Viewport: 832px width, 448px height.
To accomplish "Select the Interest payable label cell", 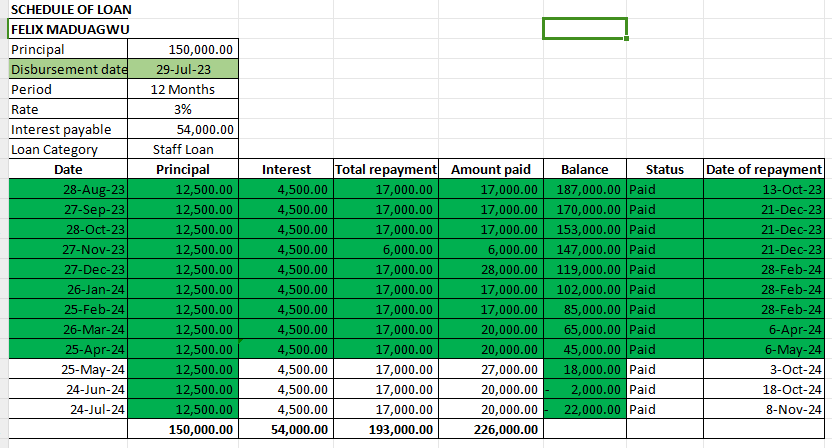I will [69, 129].
